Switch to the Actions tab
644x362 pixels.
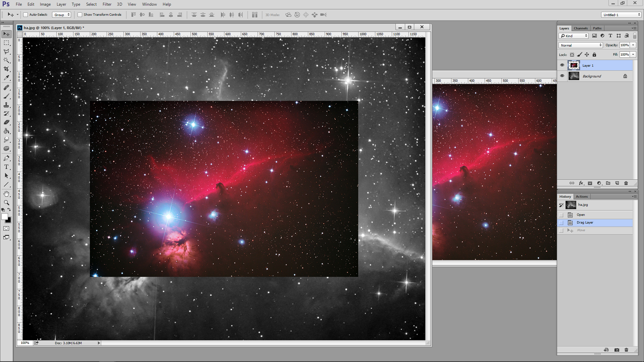point(582,196)
